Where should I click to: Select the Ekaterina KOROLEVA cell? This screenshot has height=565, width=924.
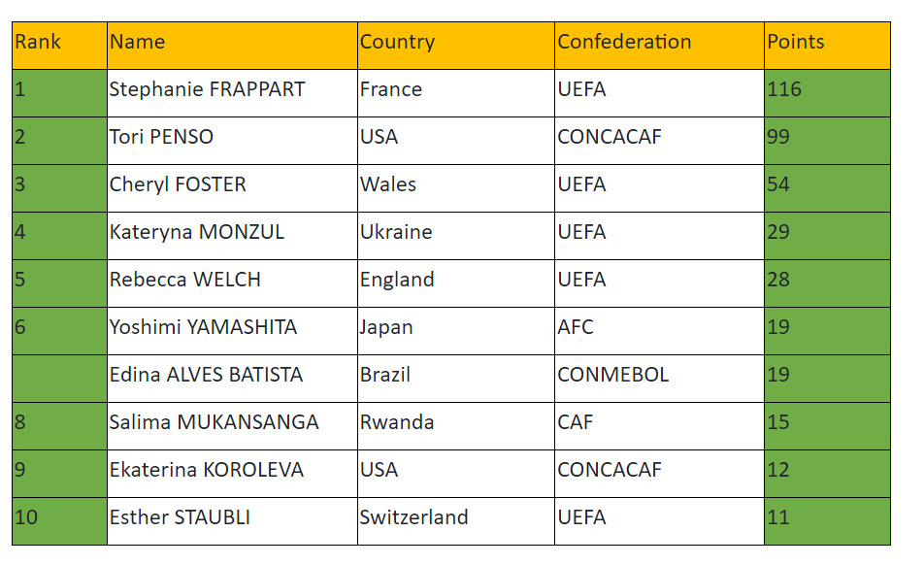(x=231, y=472)
